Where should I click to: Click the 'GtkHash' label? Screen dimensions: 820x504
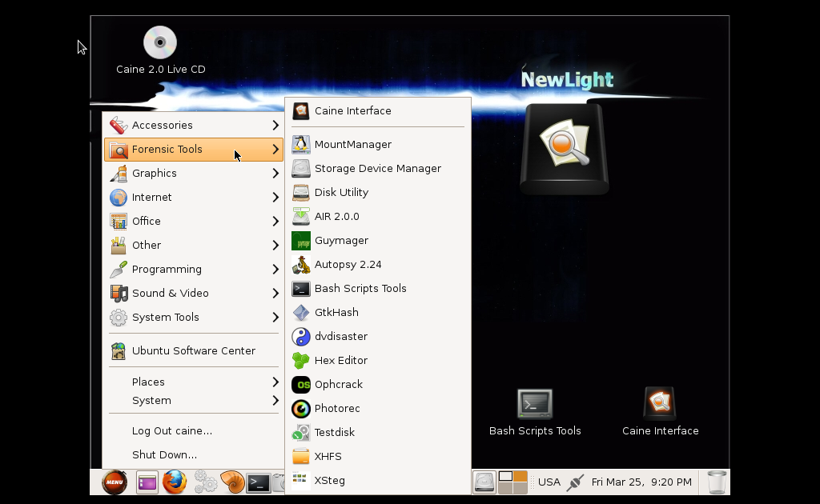337,312
